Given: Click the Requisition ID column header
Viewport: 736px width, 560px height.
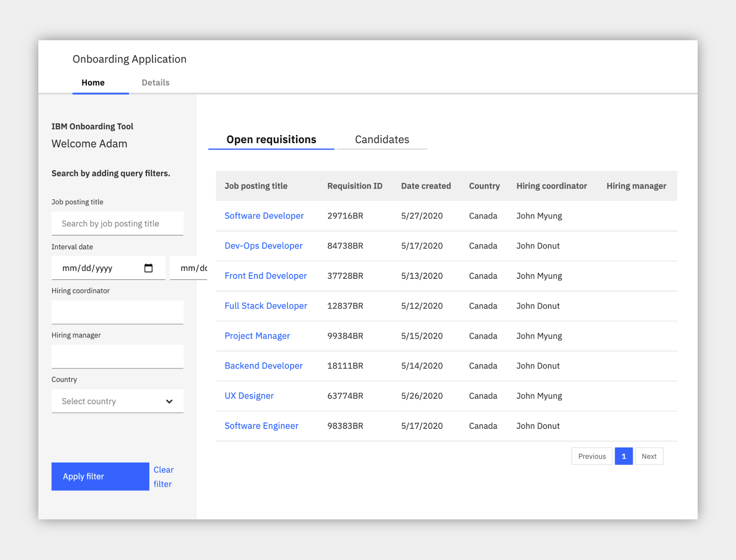Looking at the screenshot, I should [355, 186].
